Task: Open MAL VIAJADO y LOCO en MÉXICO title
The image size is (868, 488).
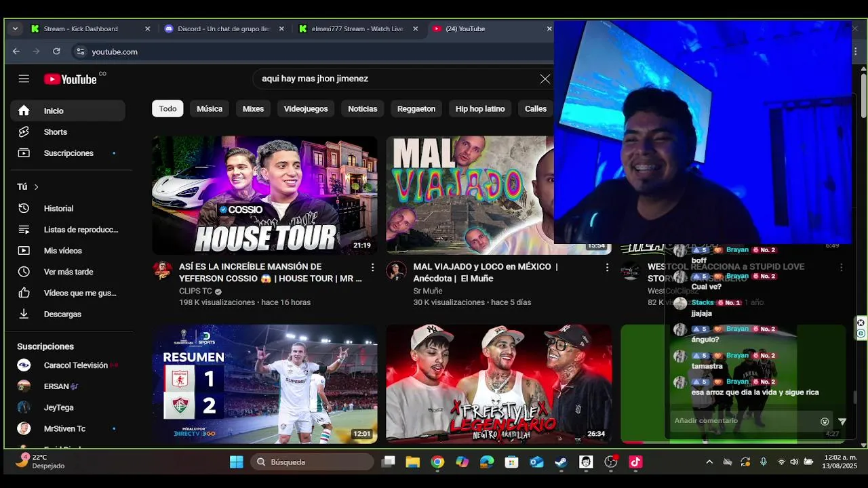Action: point(486,272)
